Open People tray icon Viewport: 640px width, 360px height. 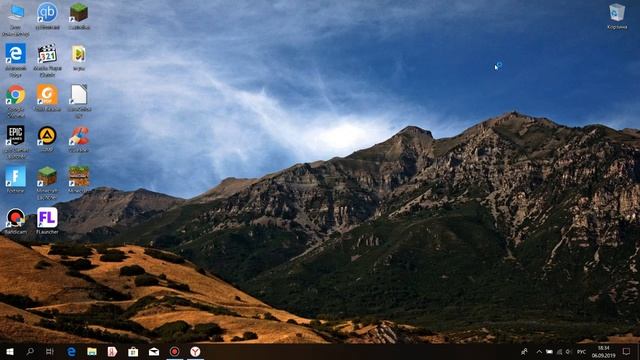tap(524, 351)
